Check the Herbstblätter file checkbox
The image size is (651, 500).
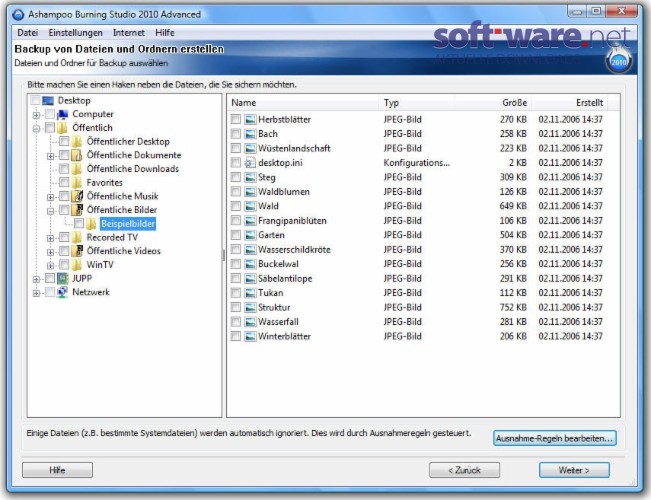[236, 120]
